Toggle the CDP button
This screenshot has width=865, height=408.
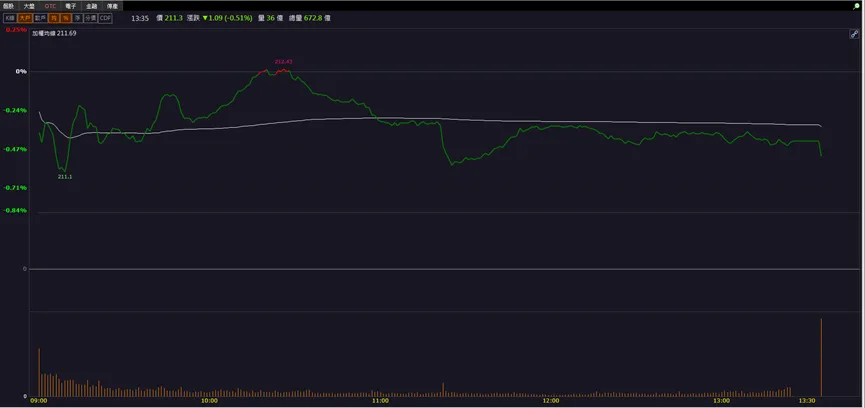105,18
